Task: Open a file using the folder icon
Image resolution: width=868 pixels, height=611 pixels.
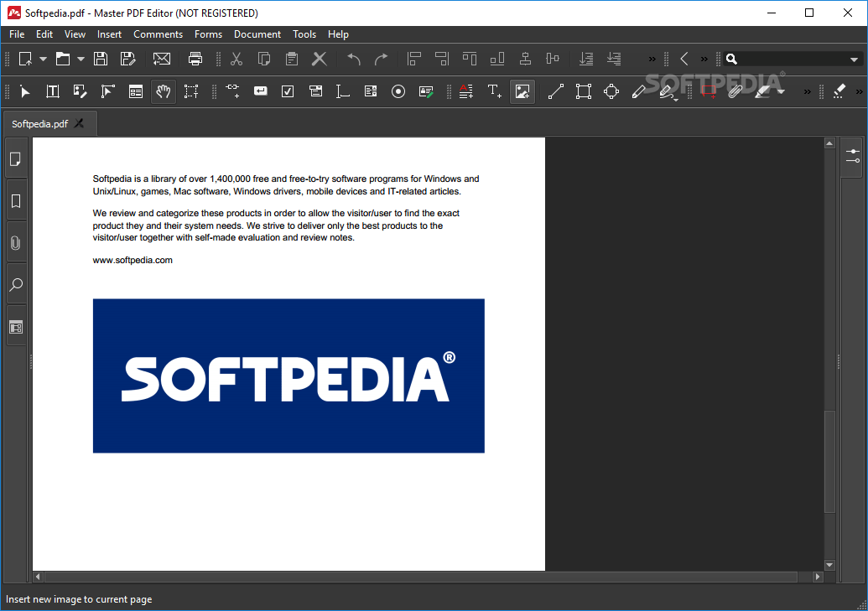Action: [63, 59]
